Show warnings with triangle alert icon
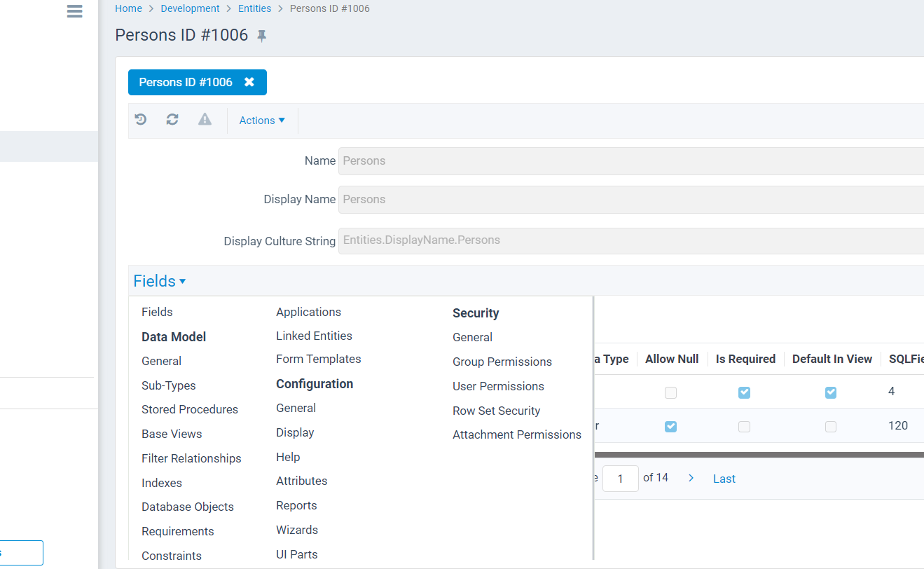The width and height of the screenshot is (924, 569). point(205,120)
